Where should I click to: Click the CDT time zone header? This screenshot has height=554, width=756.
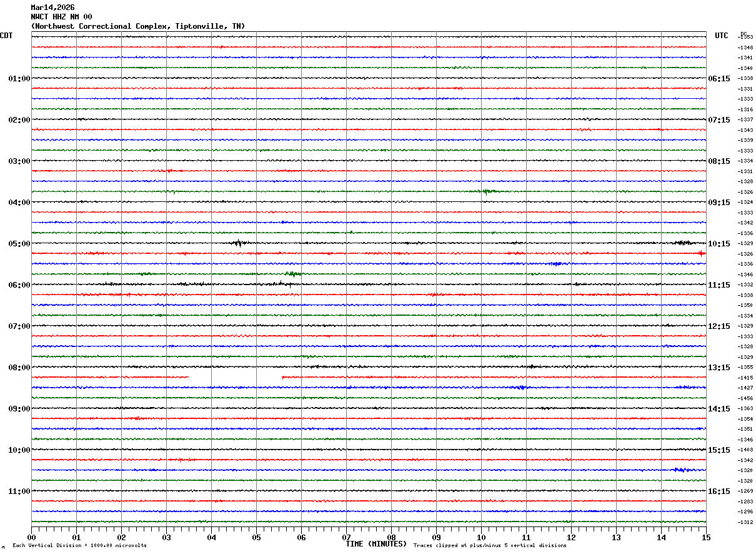(x=6, y=36)
